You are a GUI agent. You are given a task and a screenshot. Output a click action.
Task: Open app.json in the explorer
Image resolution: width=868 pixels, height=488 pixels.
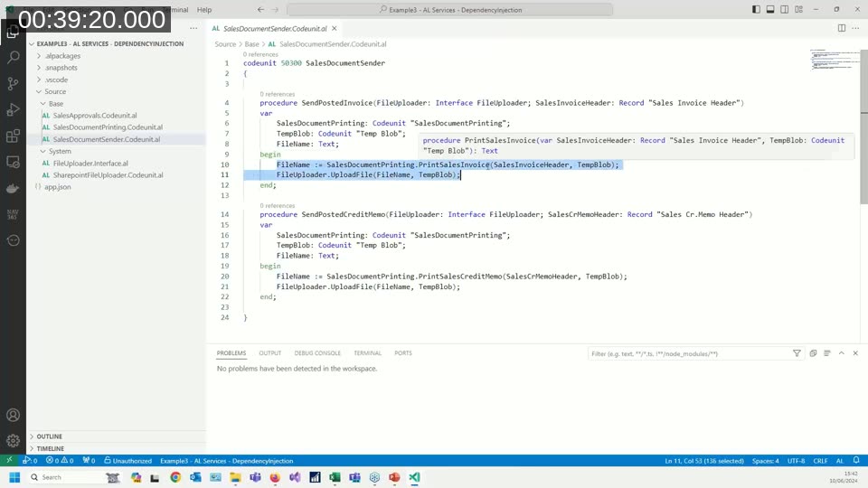point(58,187)
